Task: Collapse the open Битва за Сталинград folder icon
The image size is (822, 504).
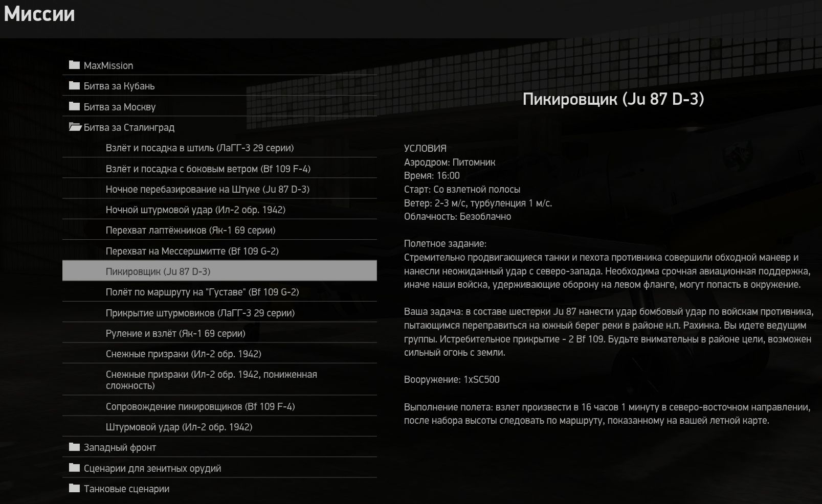Action: coord(75,127)
